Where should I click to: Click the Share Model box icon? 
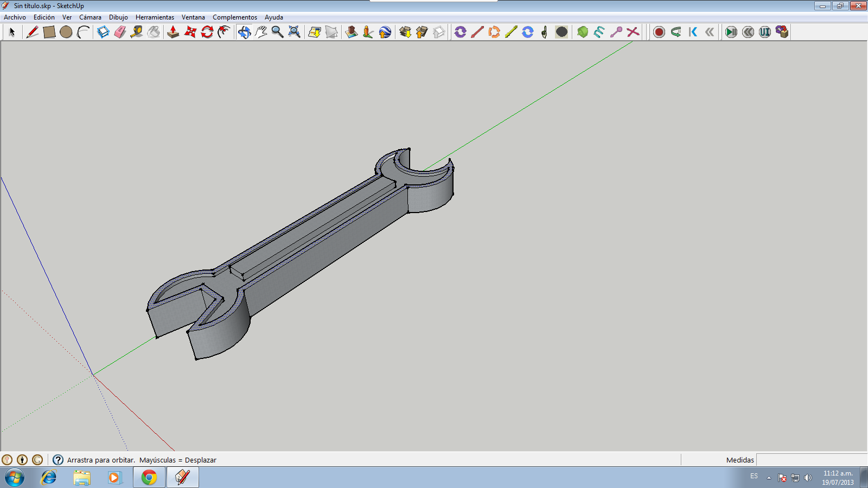[422, 32]
